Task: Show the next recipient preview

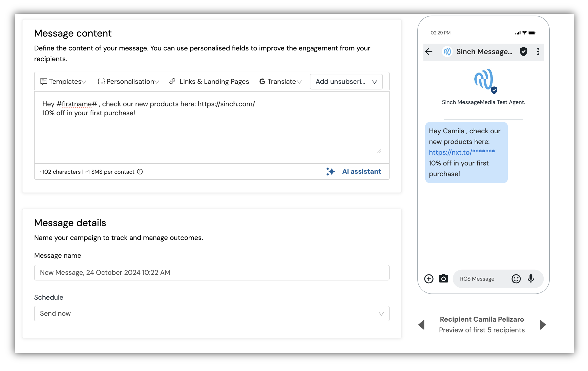Action: 542,325
